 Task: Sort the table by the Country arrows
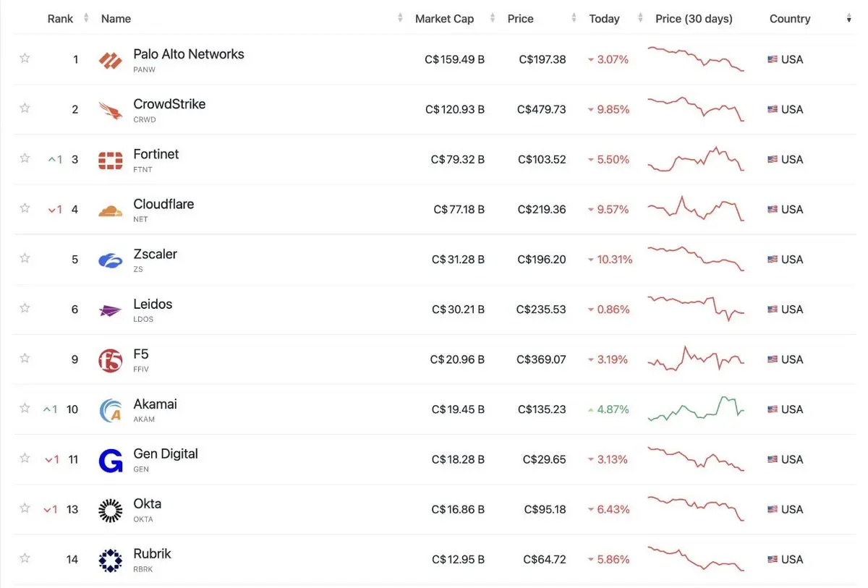click(848, 19)
